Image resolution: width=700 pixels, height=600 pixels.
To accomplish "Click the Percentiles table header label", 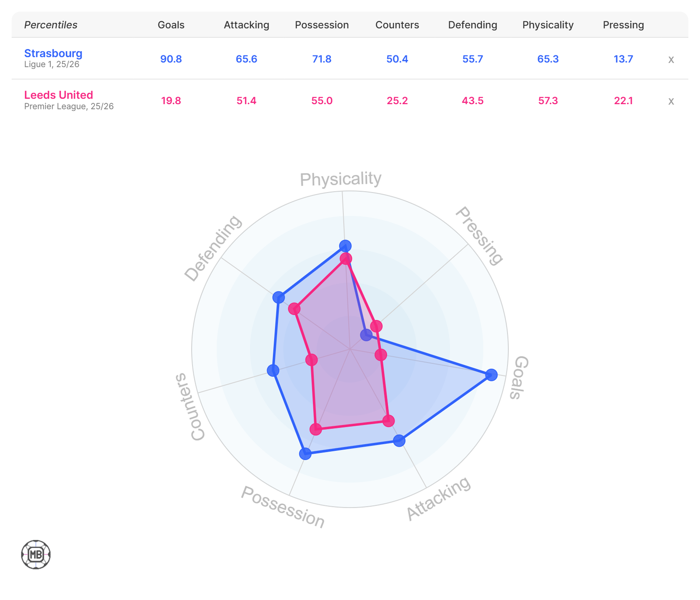I will tap(51, 25).
